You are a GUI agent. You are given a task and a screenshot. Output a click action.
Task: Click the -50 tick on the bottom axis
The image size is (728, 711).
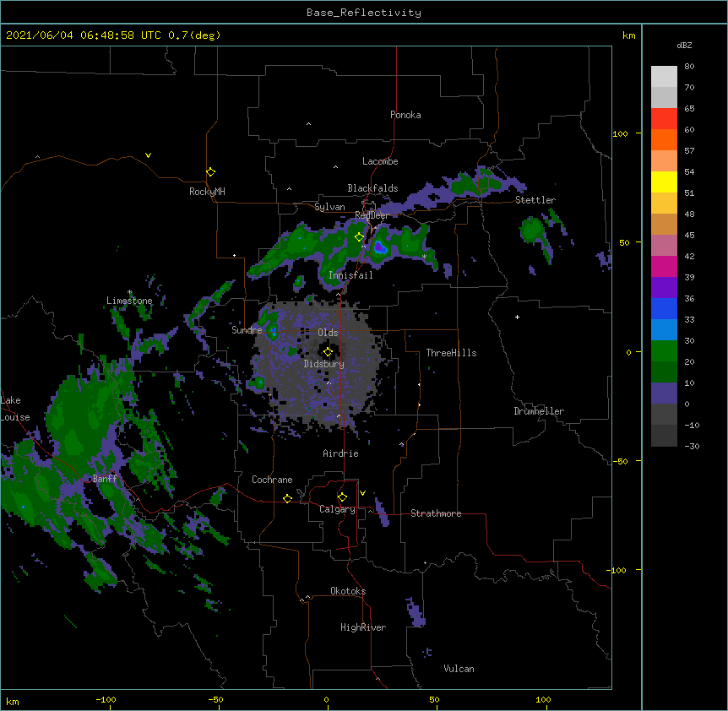(x=215, y=699)
